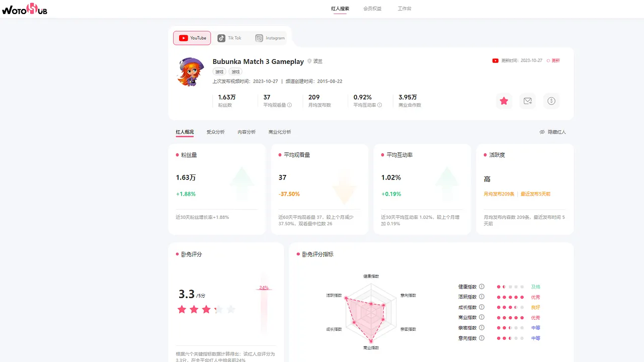Click the info icon beside 健康指数
Screen dimensions: 644x362
click(x=481, y=286)
